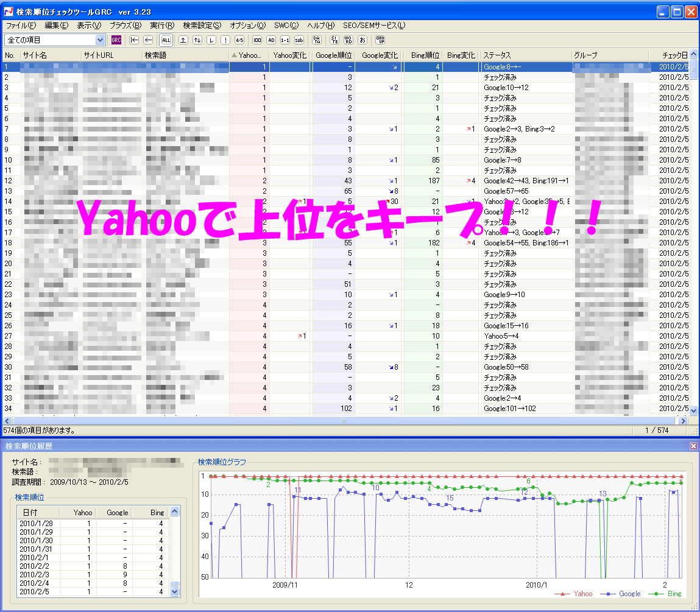The height and width of the screenshot is (612, 700).
Task: Click the 4-5 toolbar icon
Action: pos(240,40)
